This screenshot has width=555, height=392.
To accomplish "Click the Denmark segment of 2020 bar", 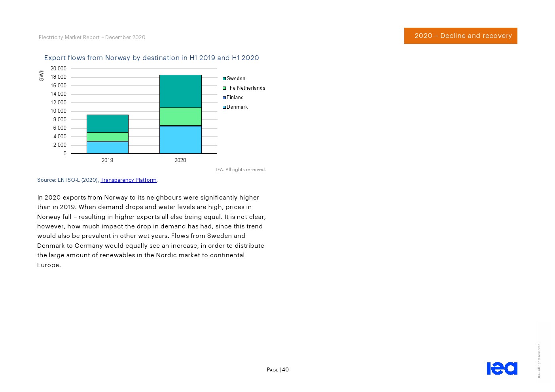I will (180, 140).
